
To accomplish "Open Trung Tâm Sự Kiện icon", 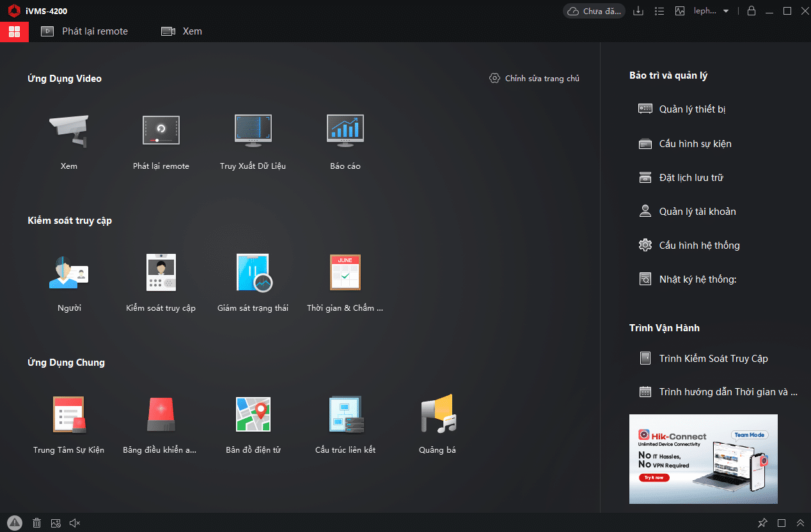I will coord(69,414).
